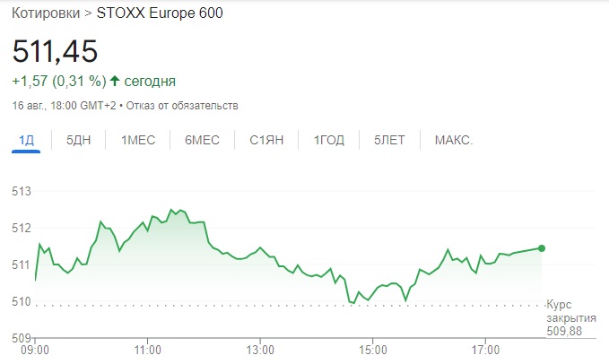Click the Курс закрытия 509,88 label
This screenshot has width=609, height=364.
571,317
